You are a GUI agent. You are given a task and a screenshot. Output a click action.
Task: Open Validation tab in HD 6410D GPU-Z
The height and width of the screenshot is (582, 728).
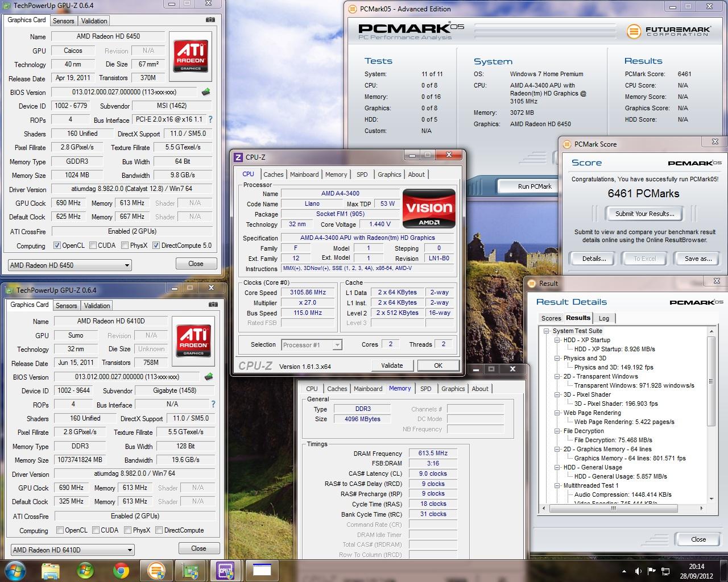[97, 305]
